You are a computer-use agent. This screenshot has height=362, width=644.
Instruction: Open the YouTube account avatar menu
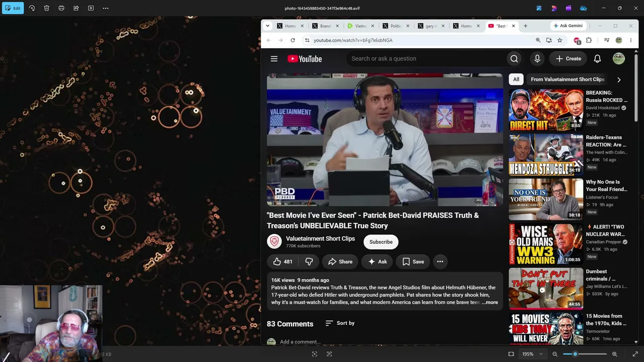(x=619, y=59)
